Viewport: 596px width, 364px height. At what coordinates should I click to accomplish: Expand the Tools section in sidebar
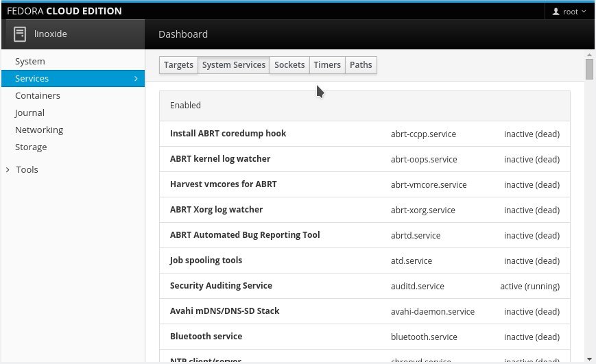[x=27, y=169]
